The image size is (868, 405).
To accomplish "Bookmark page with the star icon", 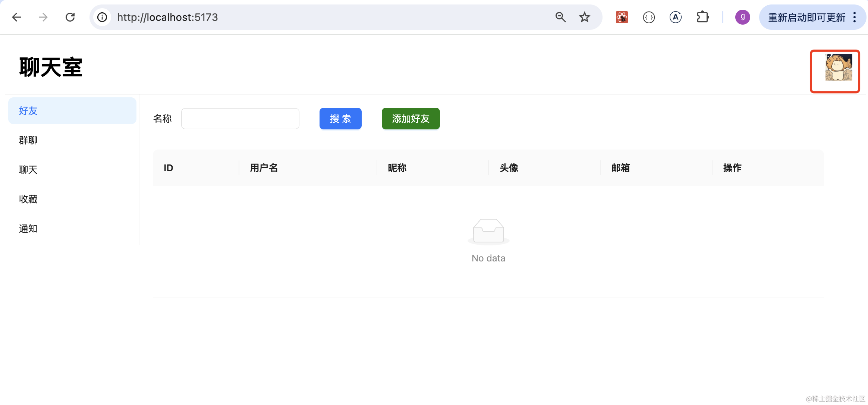I will [x=584, y=17].
